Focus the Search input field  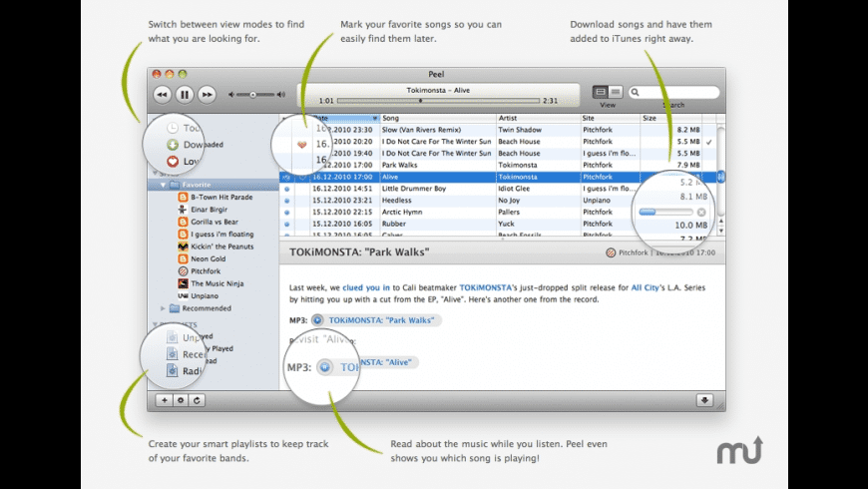tap(673, 93)
